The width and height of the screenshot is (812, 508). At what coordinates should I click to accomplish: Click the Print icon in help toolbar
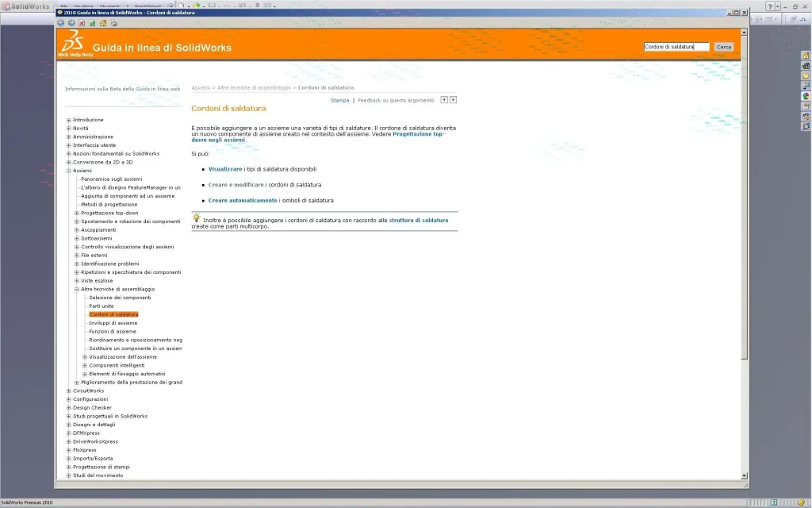pyautogui.click(x=114, y=23)
